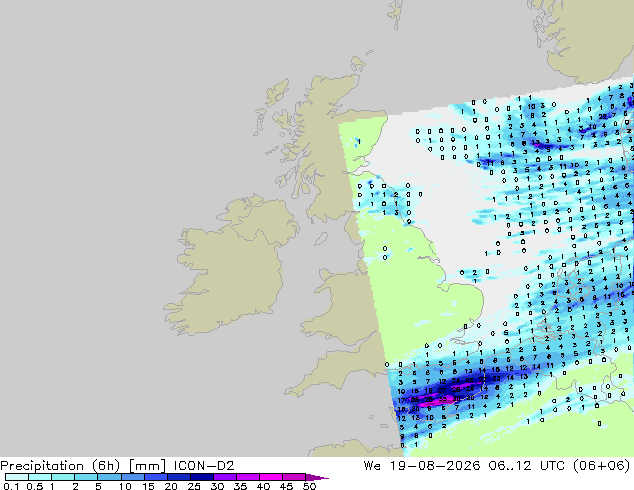The height and width of the screenshot is (490, 634).
Task: Click the 10–15 mm legend color swatch
Action: pos(132,477)
